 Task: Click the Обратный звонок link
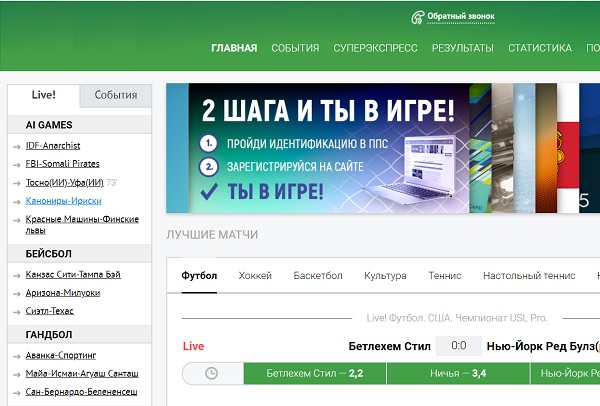tap(461, 16)
